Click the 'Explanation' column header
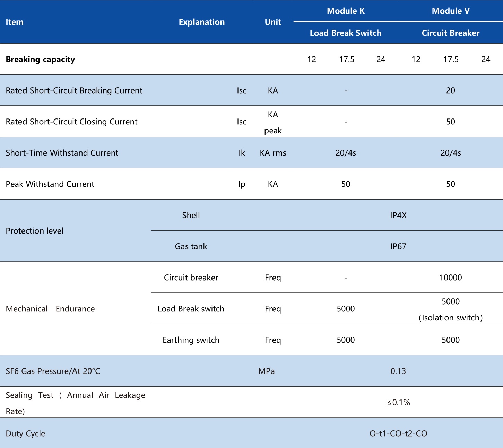 202,22
